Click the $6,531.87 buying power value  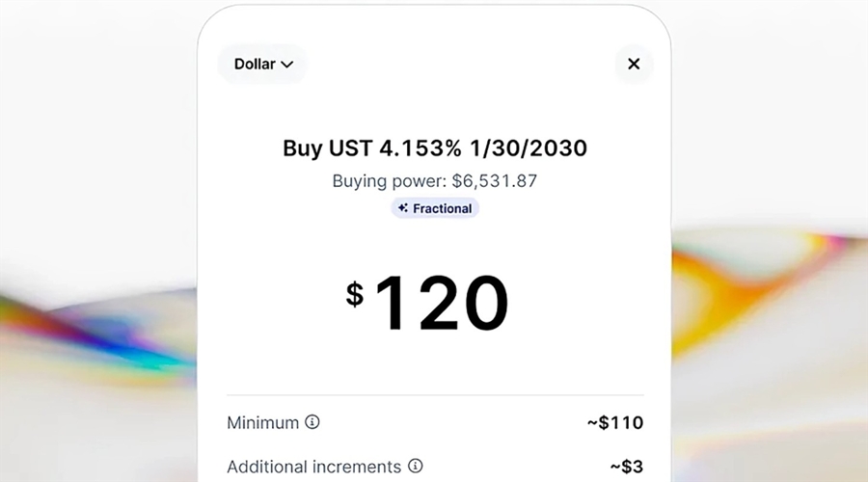click(x=495, y=180)
